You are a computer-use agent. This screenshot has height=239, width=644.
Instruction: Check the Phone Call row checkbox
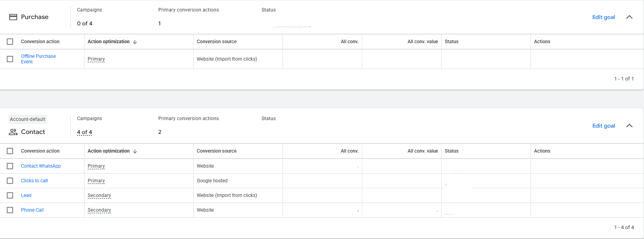point(10,210)
